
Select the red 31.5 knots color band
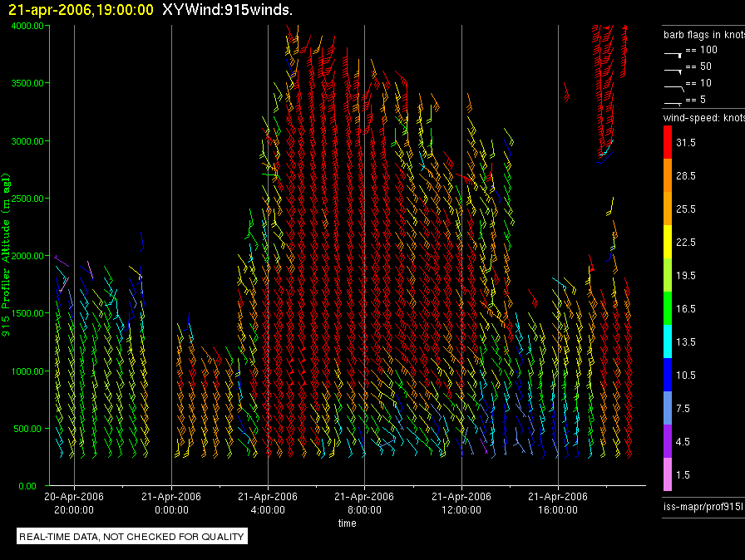tap(667, 143)
